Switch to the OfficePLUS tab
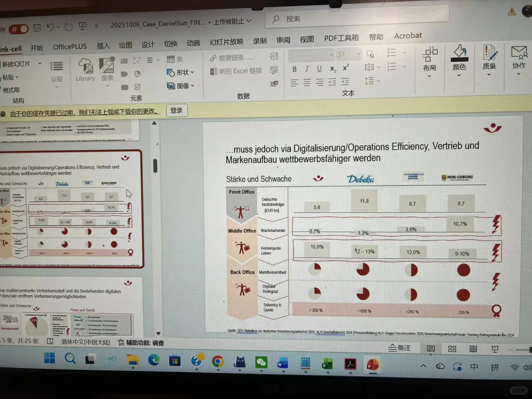This screenshot has width=532, height=399. pyautogui.click(x=70, y=47)
